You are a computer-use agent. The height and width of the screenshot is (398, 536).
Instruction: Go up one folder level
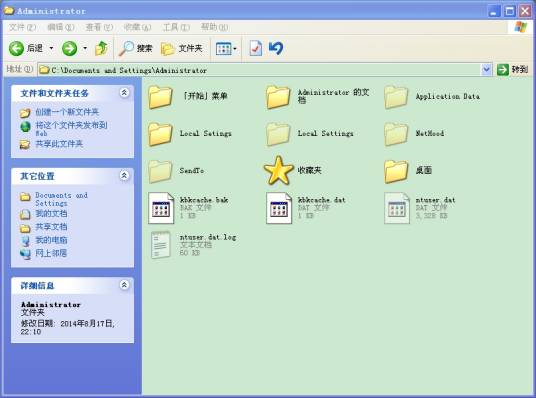click(101, 49)
